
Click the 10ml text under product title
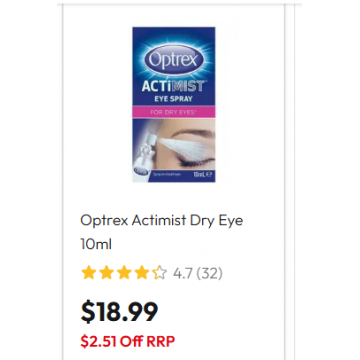[x=96, y=245]
